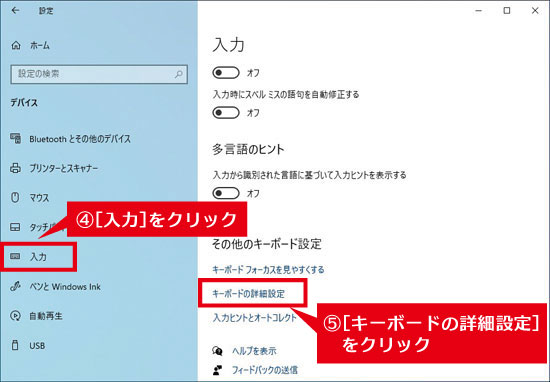The width and height of the screenshot is (550, 382).
Task: Toggle the 多言語のヒント input hints switch
Action: [x=226, y=193]
